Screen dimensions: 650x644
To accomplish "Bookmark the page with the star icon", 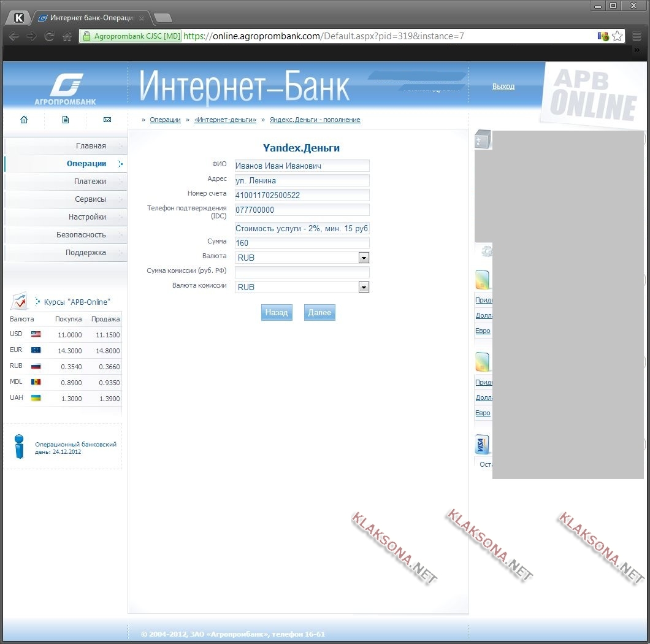I will (617, 36).
